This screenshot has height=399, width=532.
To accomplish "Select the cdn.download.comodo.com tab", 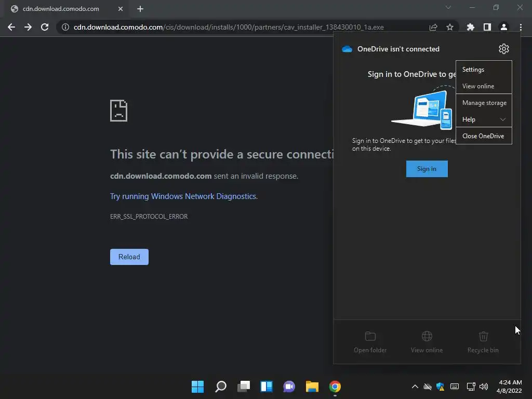I will pyautogui.click(x=66, y=9).
